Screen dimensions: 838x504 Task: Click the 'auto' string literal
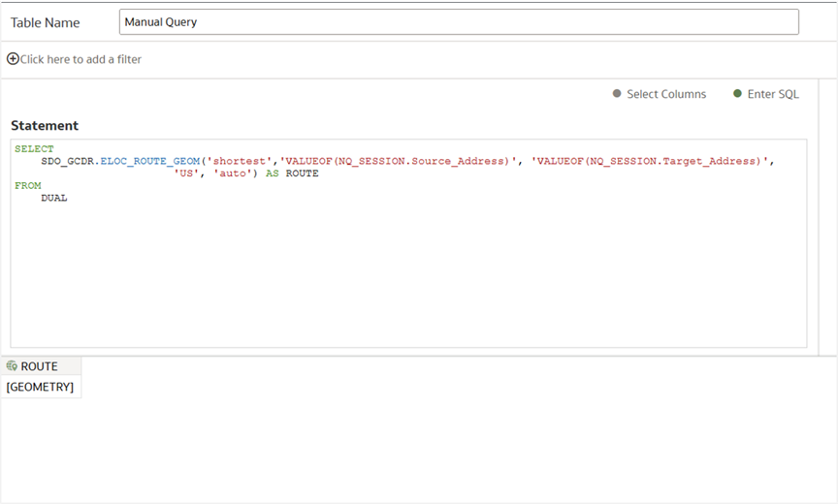click(x=233, y=173)
